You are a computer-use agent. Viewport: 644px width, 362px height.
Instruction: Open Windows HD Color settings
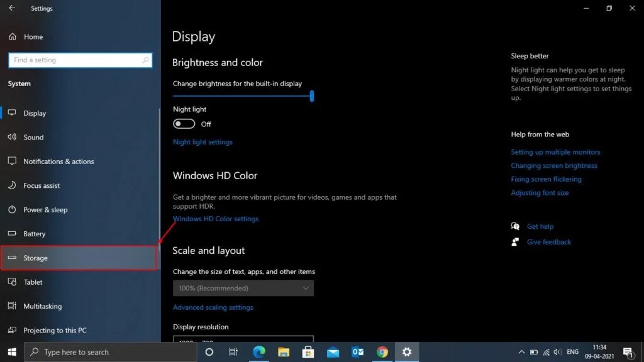tap(216, 218)
